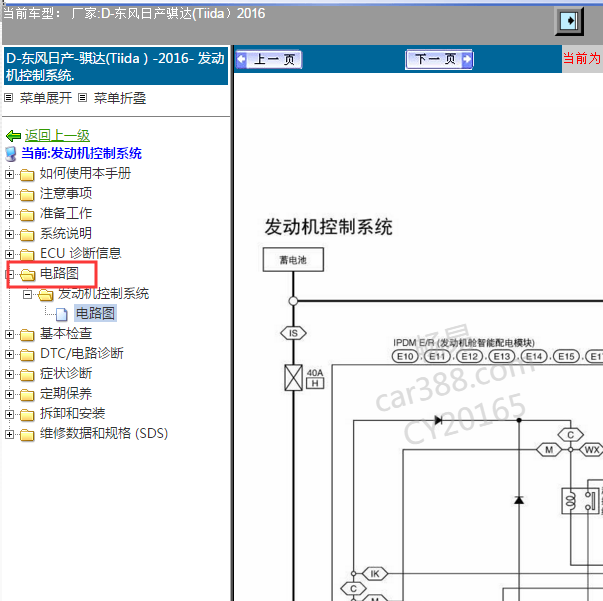Click the 菜单展开 list icon
The height and width of the screenshot is (601, 603).
[8, 98]
